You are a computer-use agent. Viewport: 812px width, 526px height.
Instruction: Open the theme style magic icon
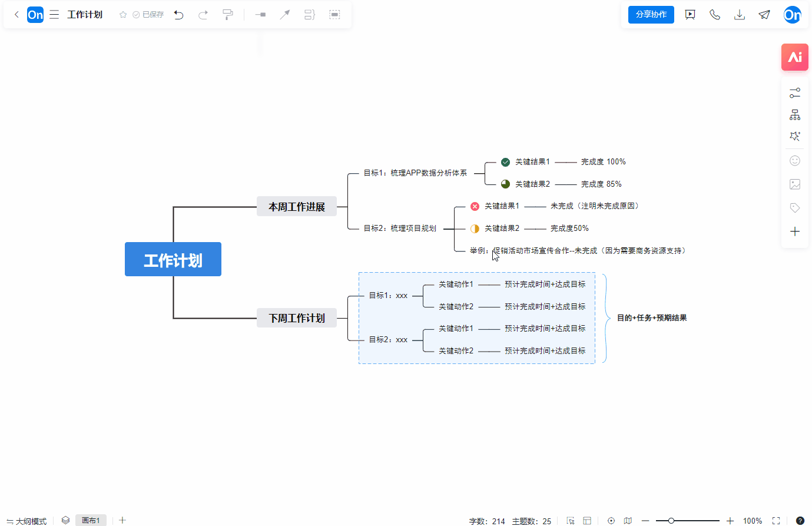(795, 137)
